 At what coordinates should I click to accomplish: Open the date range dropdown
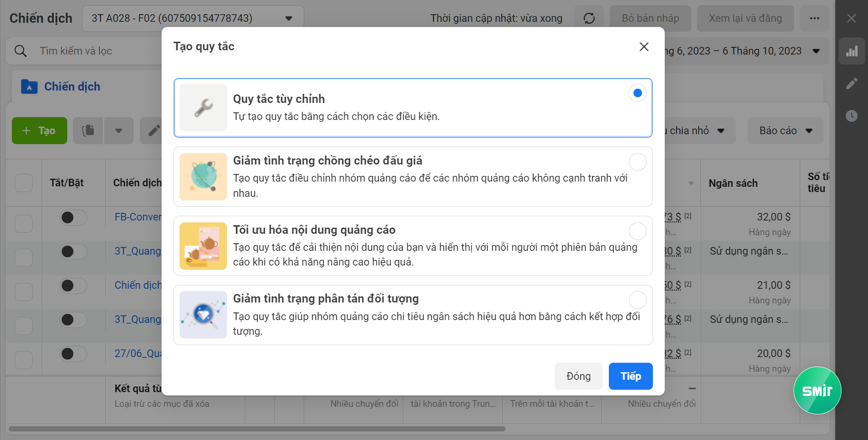[x=747, y=51]
